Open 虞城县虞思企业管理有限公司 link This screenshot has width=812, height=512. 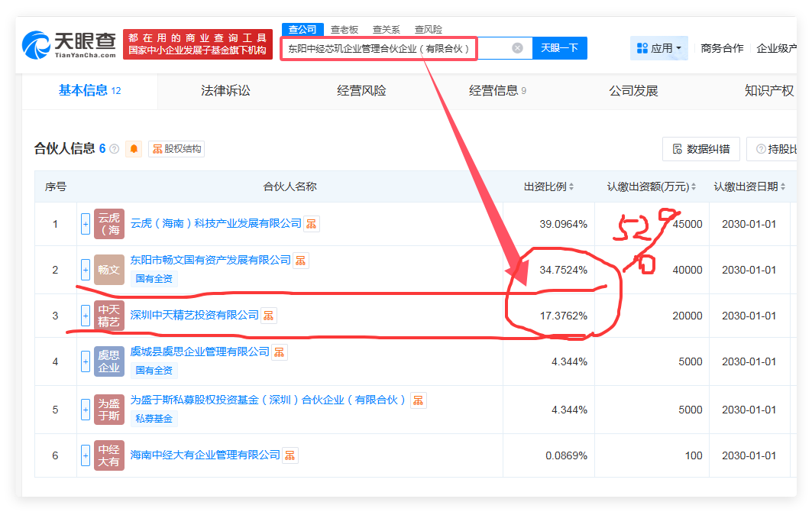199,352
